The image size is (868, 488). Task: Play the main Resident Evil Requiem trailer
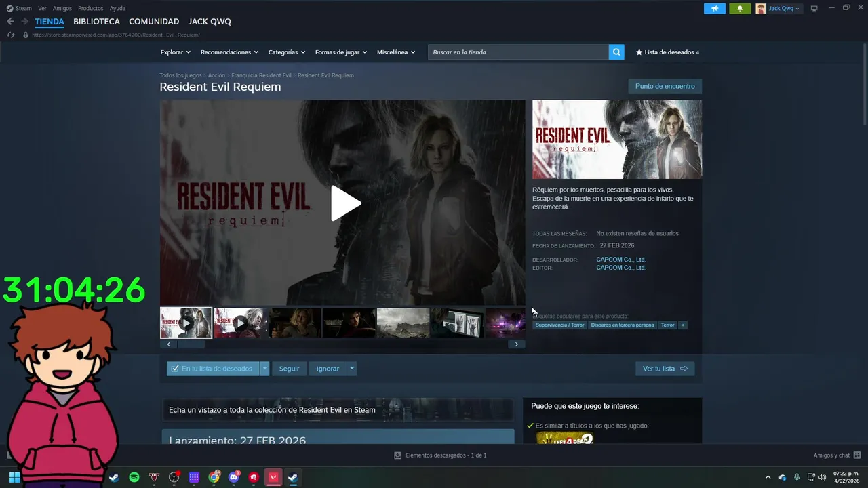point(345,203)
